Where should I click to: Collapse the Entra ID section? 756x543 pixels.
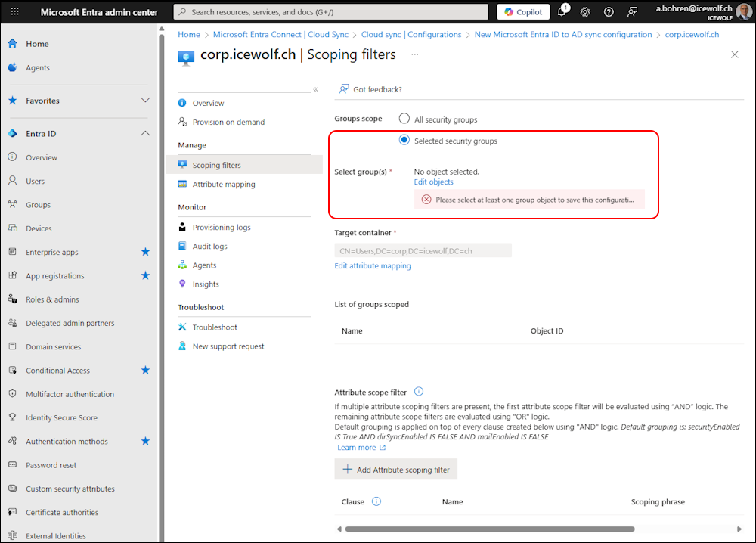[145, 134]
